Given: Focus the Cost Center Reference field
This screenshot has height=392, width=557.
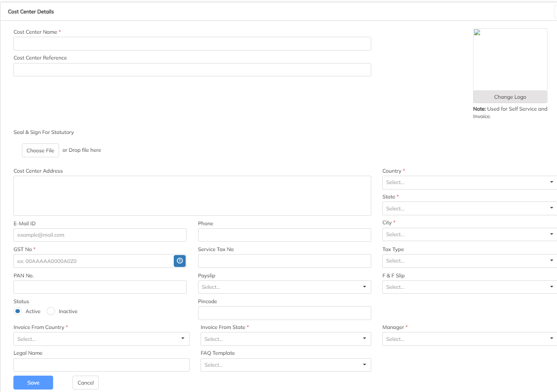Looking at the screenshot, I should click(192, 69).
